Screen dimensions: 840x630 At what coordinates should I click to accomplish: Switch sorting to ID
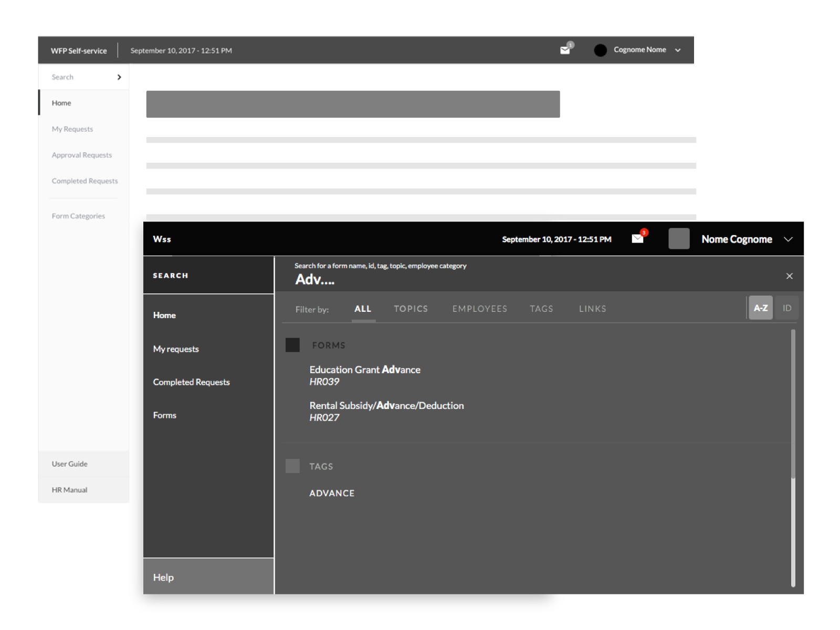click(x=786, y=308)
